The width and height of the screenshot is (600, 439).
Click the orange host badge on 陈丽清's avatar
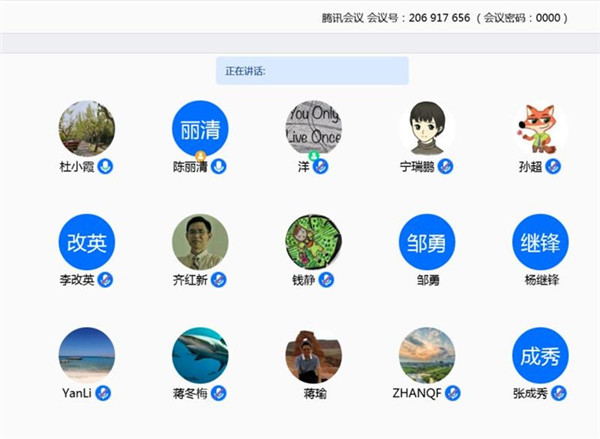(200, 156)
